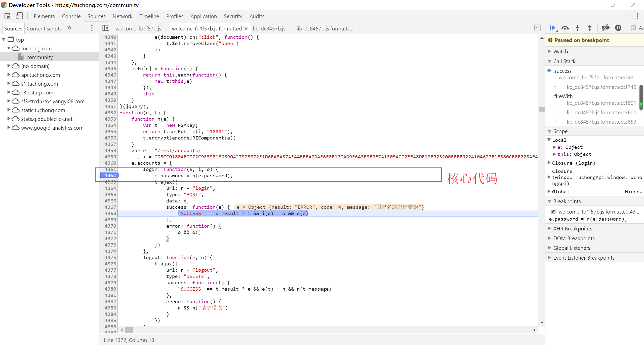Open the lib_dc8457b.js:formatted file tab
Screen dimensions: 644x345
[325, 28]
